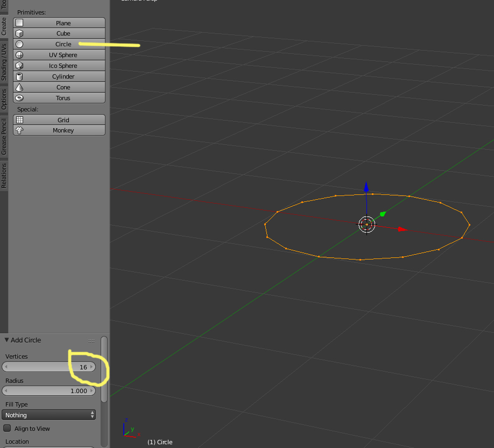Increase Vertices with right arrow
Screen dimensions: 494x448
point(91,367)
